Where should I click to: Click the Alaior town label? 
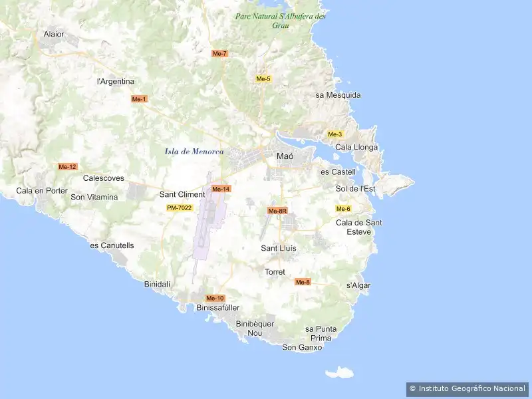pyautogui.click(x=54, y=35)
